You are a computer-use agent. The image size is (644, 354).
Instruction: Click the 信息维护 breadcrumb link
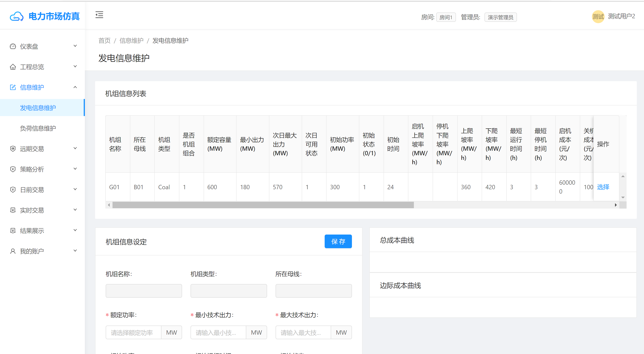131,41
